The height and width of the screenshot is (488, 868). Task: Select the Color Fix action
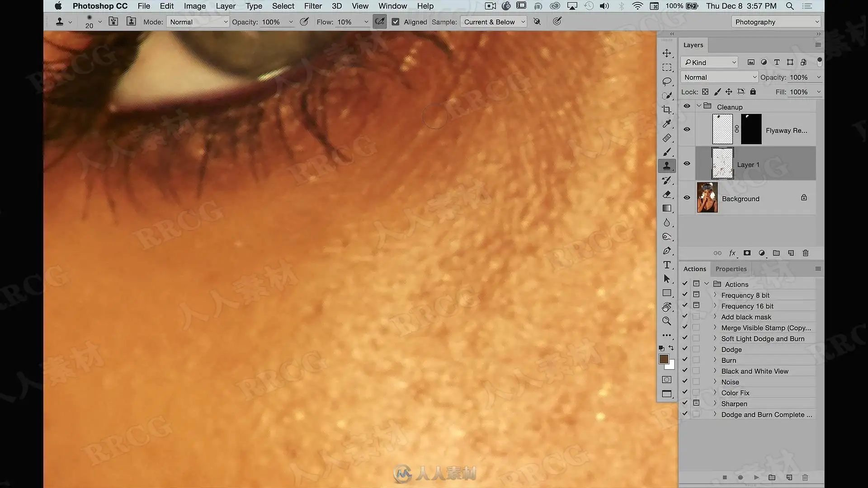(735, 393)
